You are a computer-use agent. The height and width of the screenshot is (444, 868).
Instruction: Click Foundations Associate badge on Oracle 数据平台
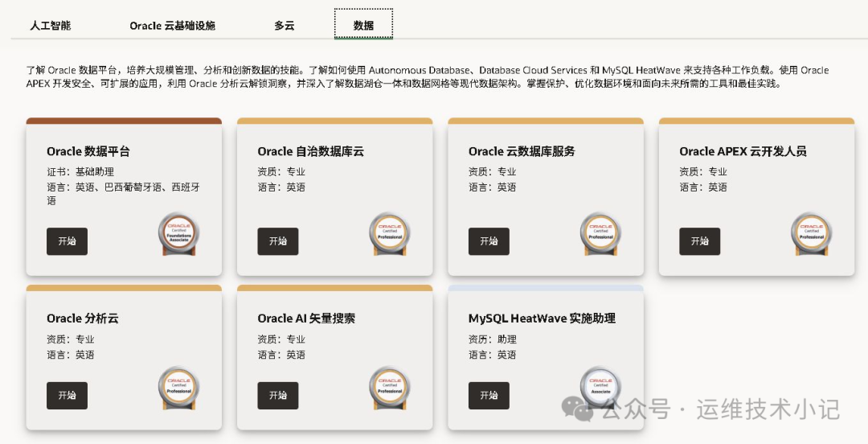click(x=178, y=235)
